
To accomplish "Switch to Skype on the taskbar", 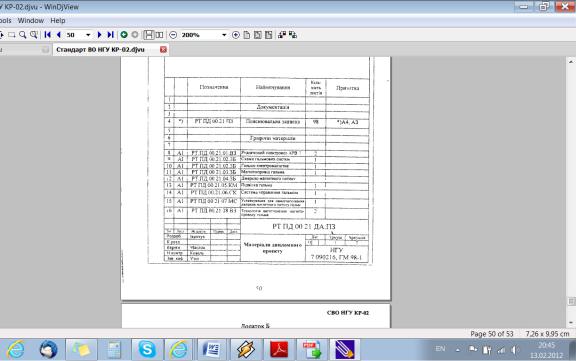I will (147, 349).
